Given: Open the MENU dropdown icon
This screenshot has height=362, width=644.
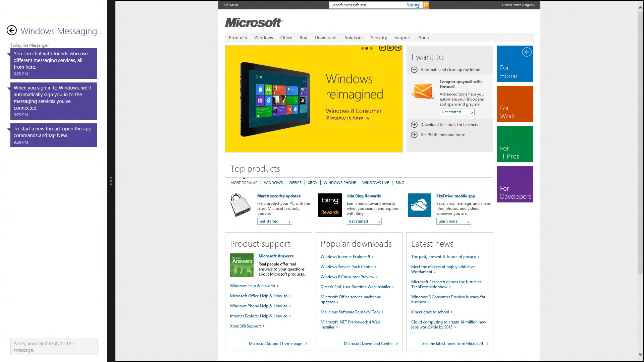Looking at the screenshot, I should coord(226,5).
